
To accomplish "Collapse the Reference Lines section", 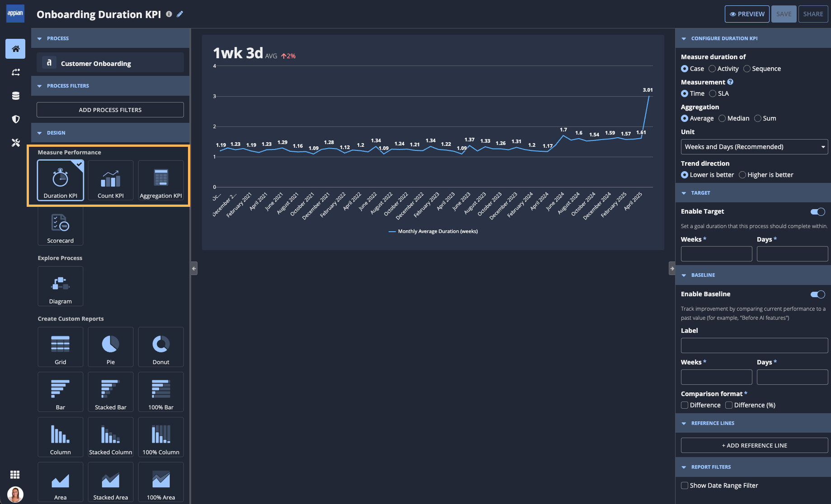I will (684, 423).
